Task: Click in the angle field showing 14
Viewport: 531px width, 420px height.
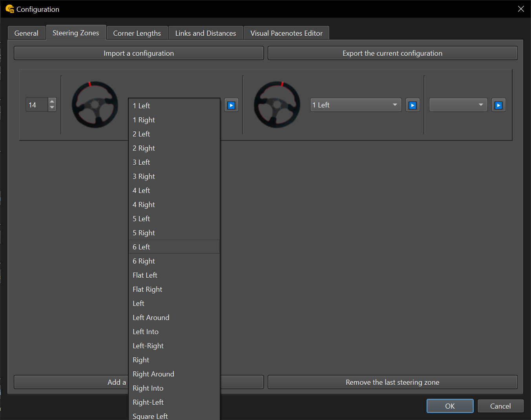Action: point(36,105)
